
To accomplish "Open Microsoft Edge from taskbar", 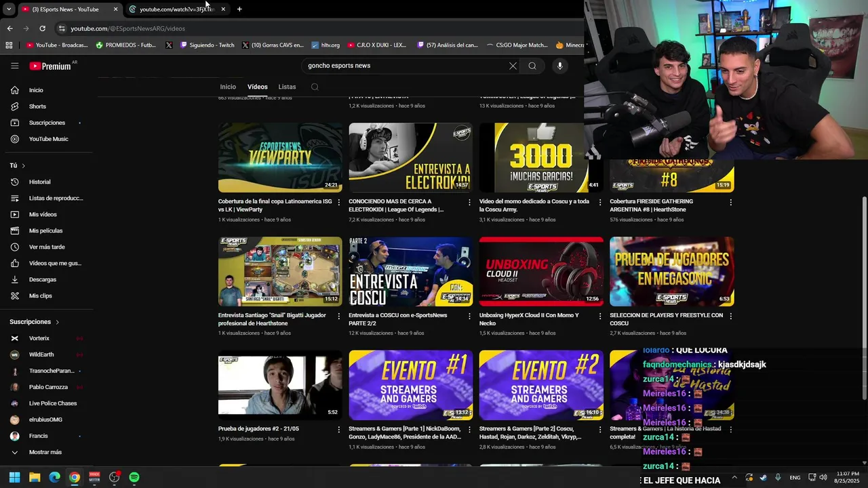I will coord(54,477).
